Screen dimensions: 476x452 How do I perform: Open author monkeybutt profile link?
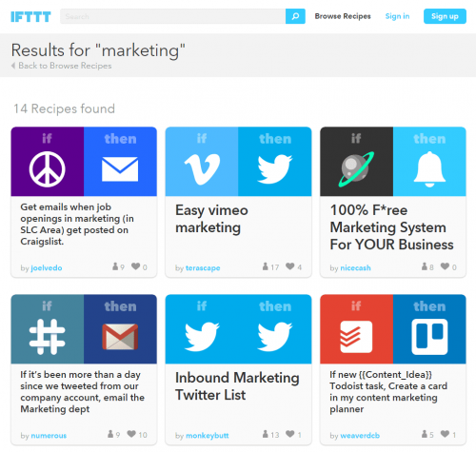pyautogui.click(x=207, y=435)
